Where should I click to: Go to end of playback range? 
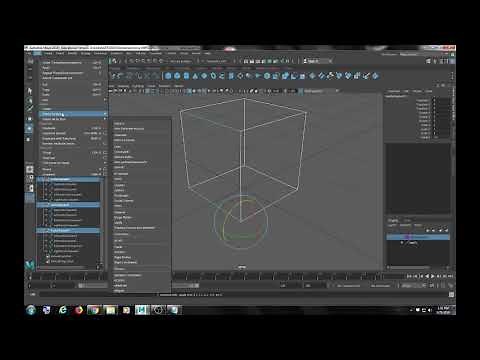[x=450, y=276]
